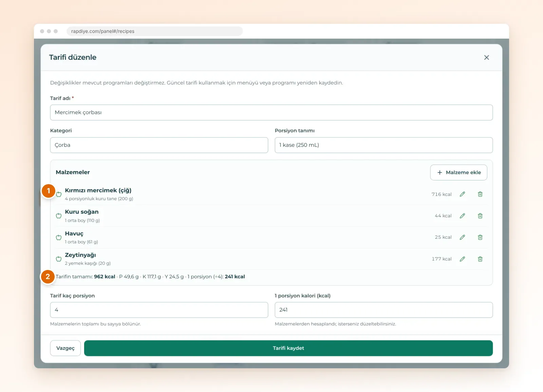Click the 716 kcal value

click(442, 194)
